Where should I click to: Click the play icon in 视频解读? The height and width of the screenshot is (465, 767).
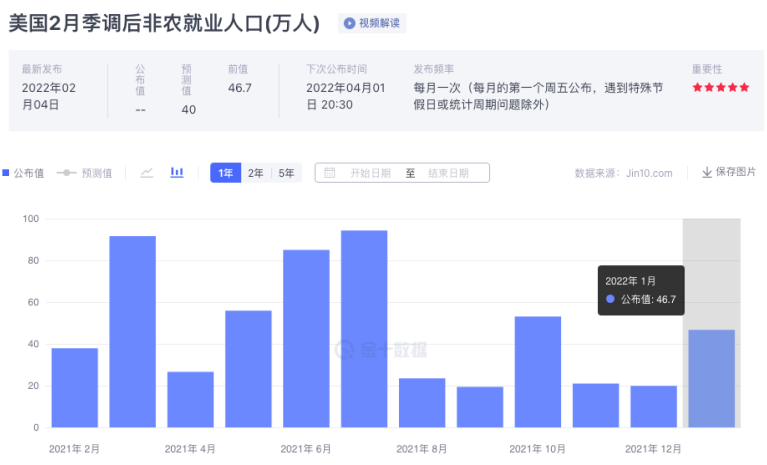[x=349, y=23]
